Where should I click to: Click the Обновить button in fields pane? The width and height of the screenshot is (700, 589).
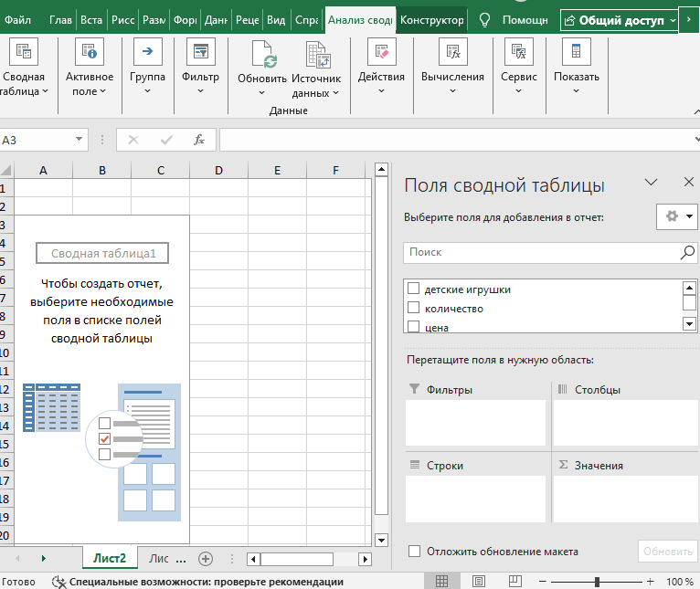click(668, 552)
